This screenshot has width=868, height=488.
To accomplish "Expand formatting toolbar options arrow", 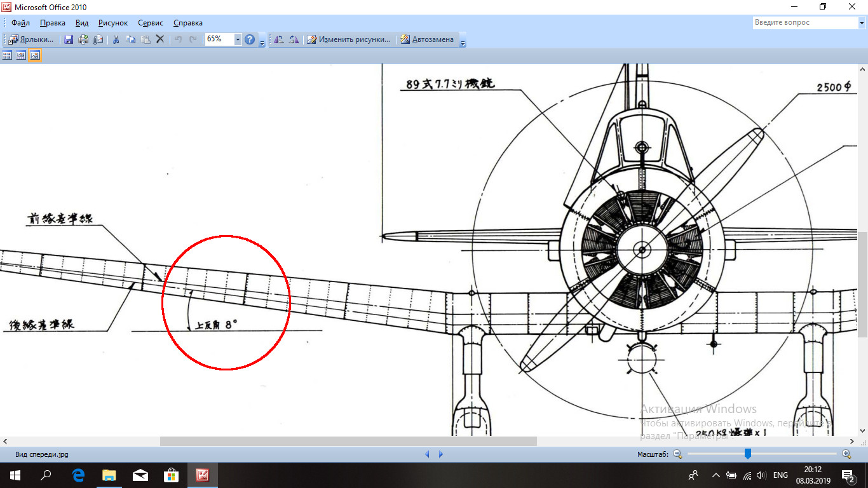I will tap(463, 41).
